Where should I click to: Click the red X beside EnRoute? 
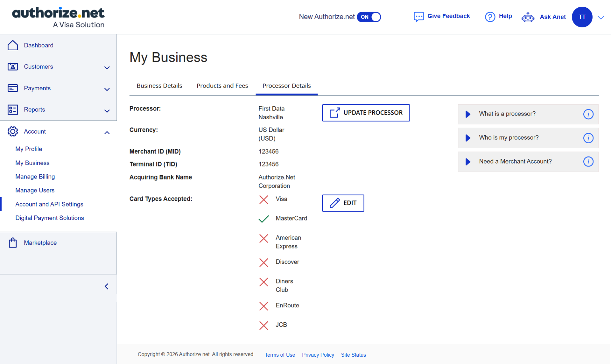coord(264,306)
